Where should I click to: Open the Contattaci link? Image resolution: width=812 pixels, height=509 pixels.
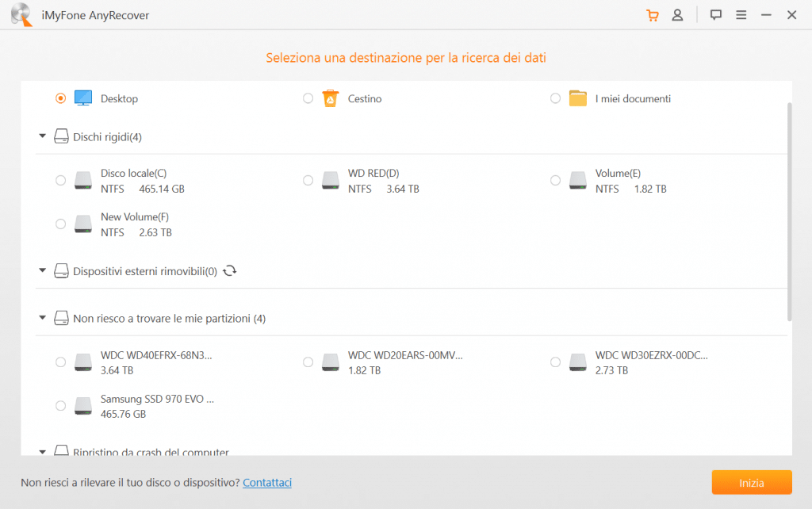[267, 483]
